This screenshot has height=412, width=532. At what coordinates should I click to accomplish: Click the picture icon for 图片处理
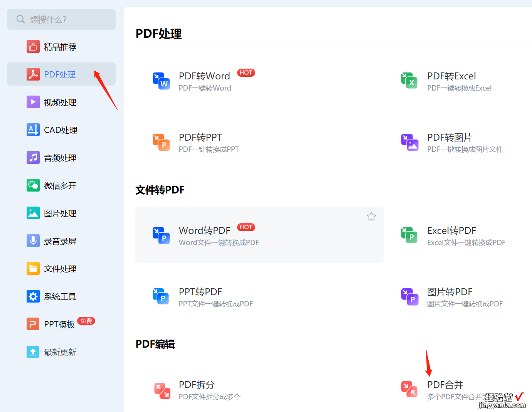point(33,213)
